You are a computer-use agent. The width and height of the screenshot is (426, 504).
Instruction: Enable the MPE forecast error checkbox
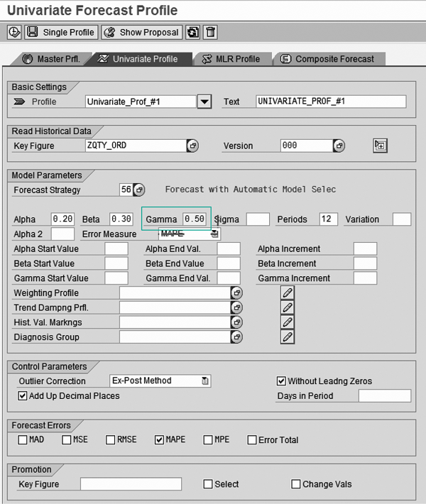coord(208,439)
